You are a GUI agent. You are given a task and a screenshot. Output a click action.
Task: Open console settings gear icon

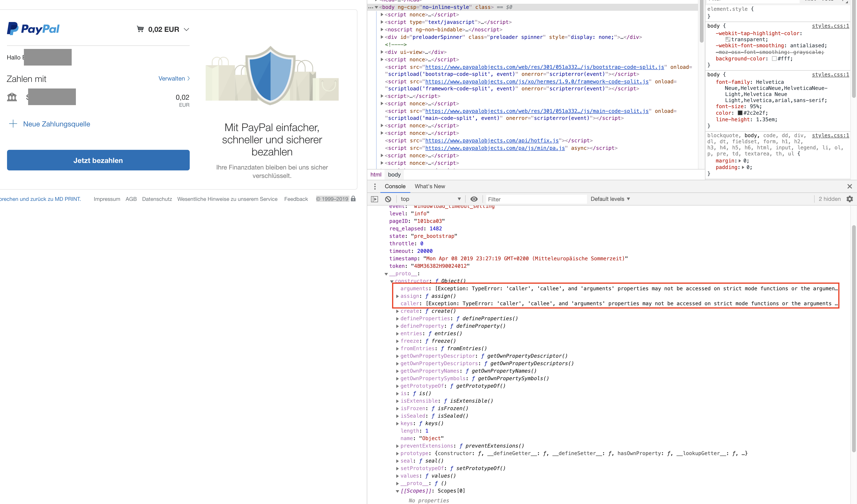tap(850, 199)
